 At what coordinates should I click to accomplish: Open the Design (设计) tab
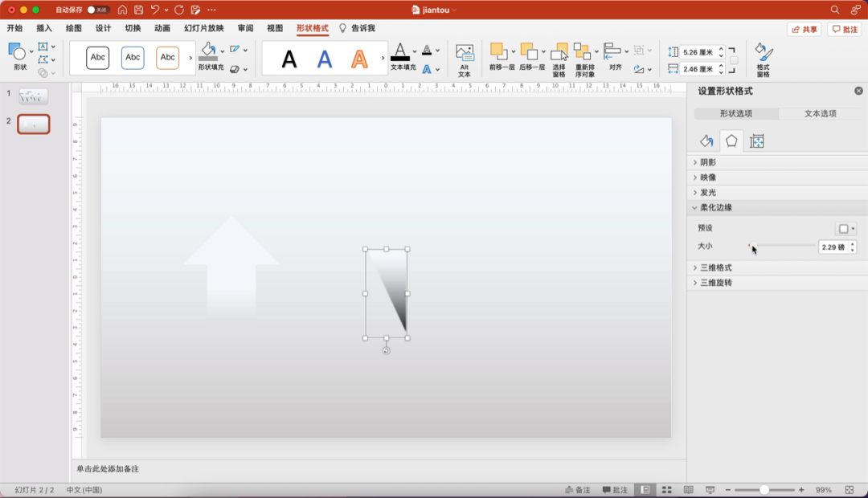(103, 28)
